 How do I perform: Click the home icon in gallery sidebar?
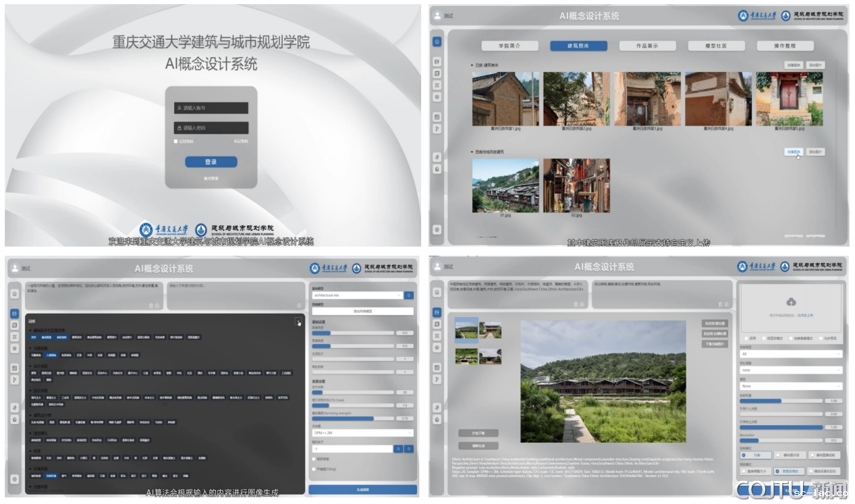point(437,41)
